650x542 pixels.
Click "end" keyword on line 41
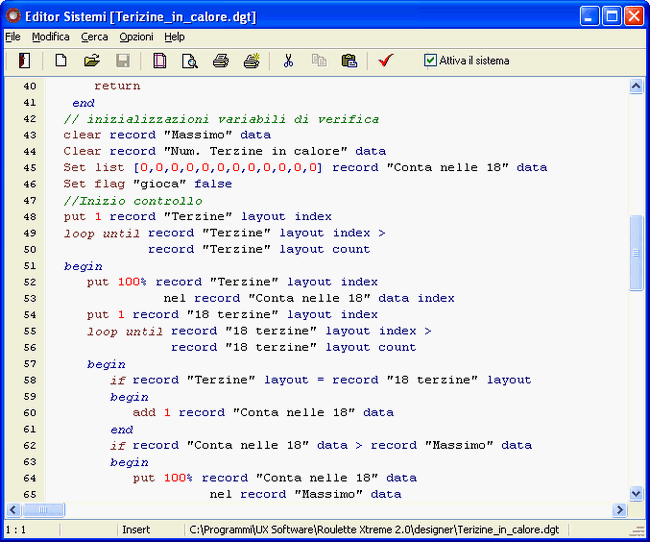pyautogui.click(x=83, y=103)
